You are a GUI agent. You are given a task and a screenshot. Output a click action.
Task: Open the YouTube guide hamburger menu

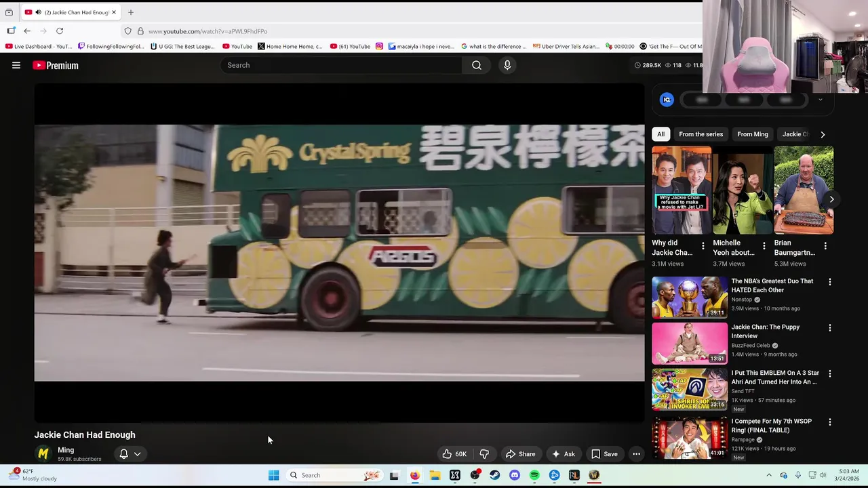pos(16,65)
